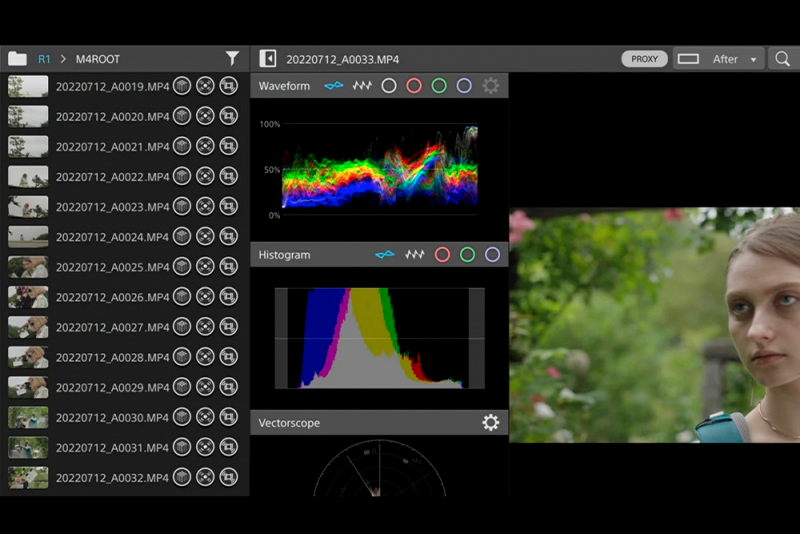Toggle luminance circle in Waveform
Image resolution: width=800 pixels, height=534 pixels.
pyautogui.click(x=389, y=86)
